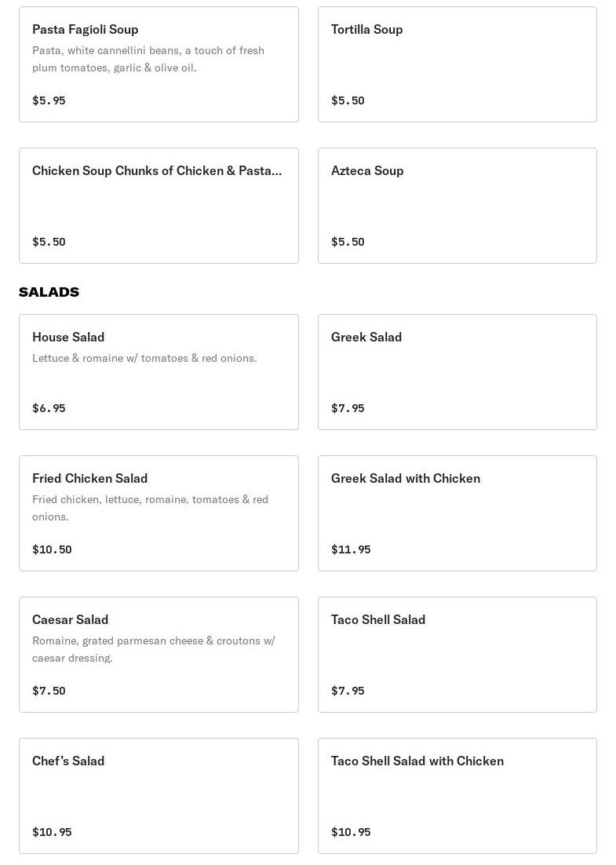
Task: Click the Pasta Fagioli Soup ingredients description
Action: (x=148, y=59)
